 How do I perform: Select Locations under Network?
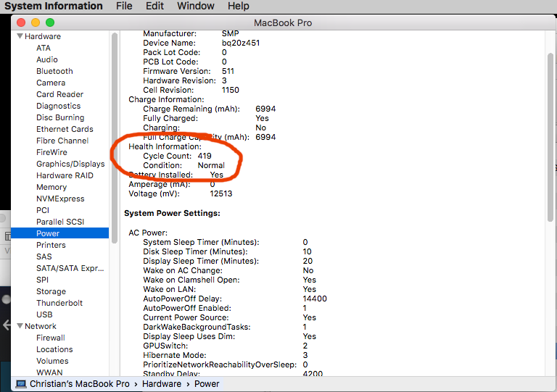click(54, 349)
